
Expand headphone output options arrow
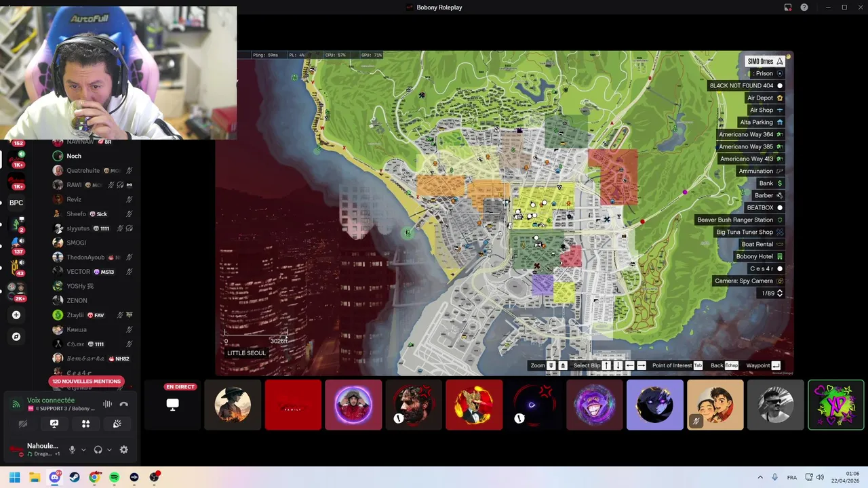pos(109,449)
